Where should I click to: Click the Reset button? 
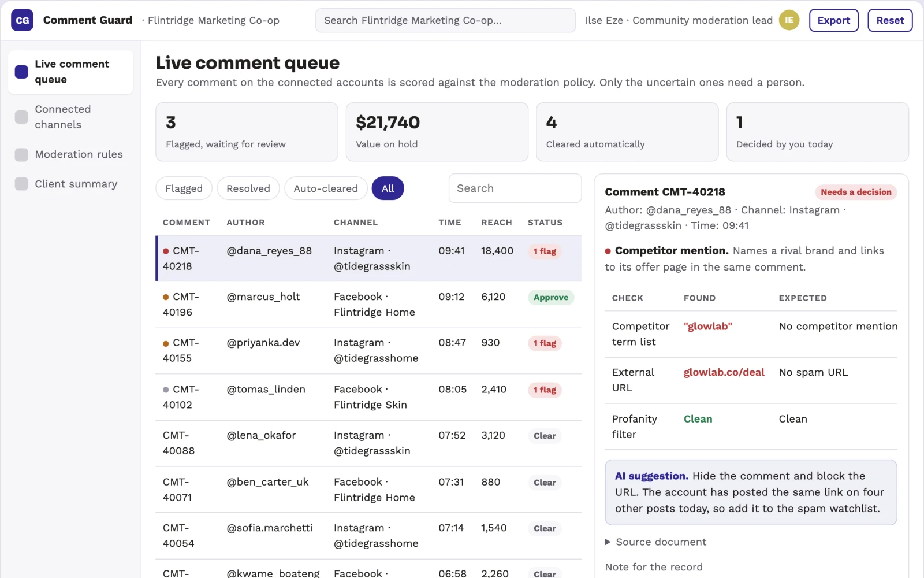coord(890,20)
